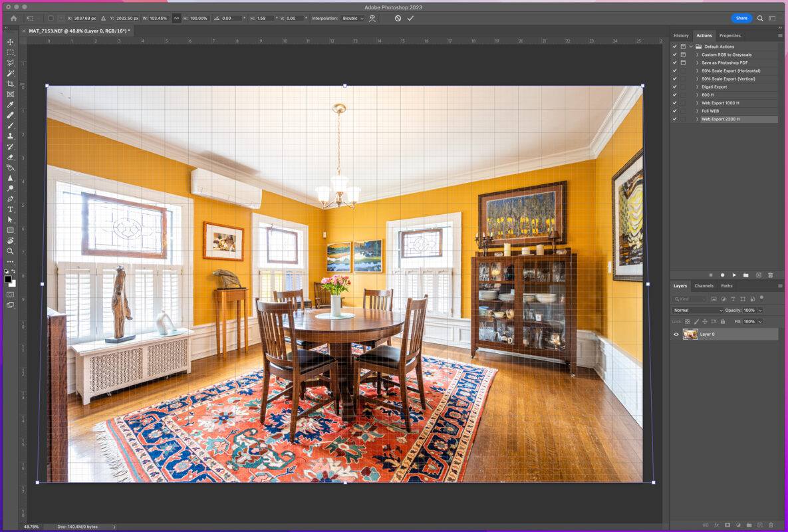This screenshot has height=532, width=788.
Task: Cancel the transform using the circle-slash icon
Action: pyautogui.click(x=398, y=18)
